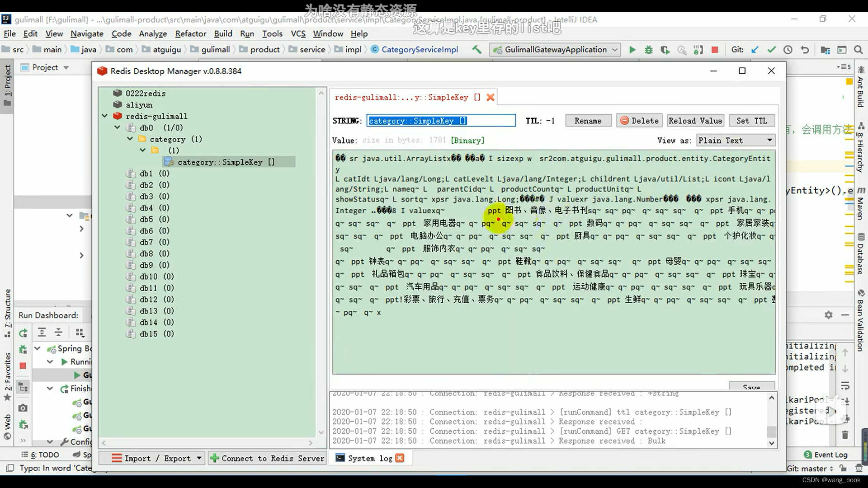The image size is (868, 488).
Task: Open settings gear in bottom panel
Action: [828, 315]
